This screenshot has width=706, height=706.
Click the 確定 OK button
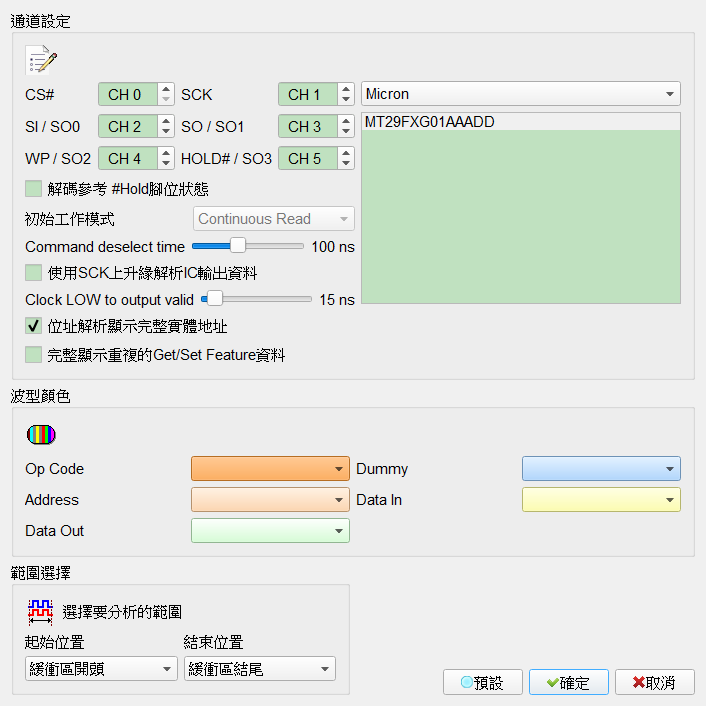[569, 683]
